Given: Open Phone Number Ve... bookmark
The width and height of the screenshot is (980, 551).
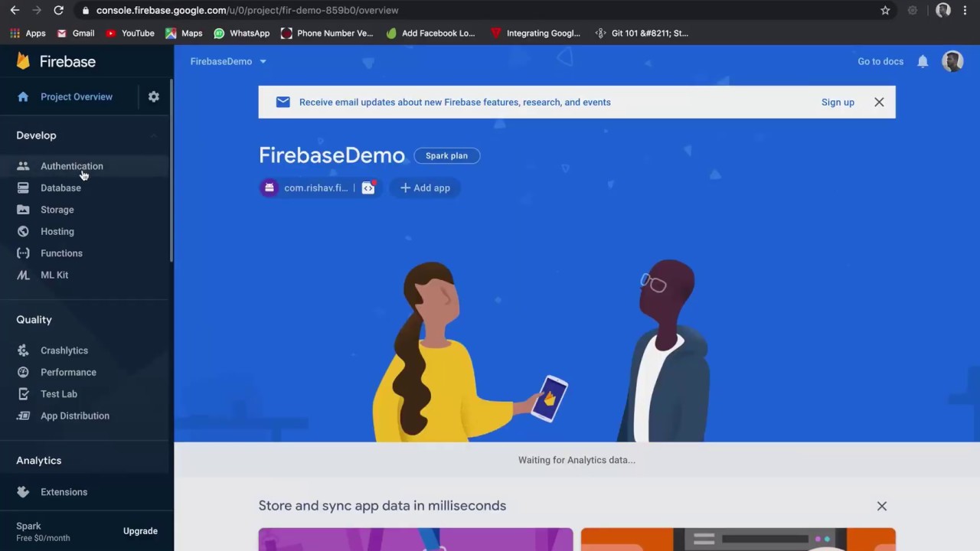Looking at the screenshot, I should point(327,33).
